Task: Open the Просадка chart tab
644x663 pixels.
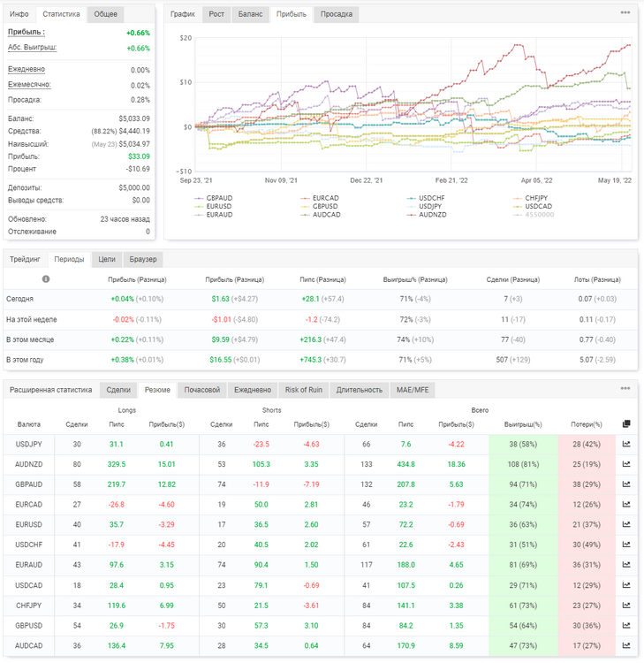Action: point(337,14)
